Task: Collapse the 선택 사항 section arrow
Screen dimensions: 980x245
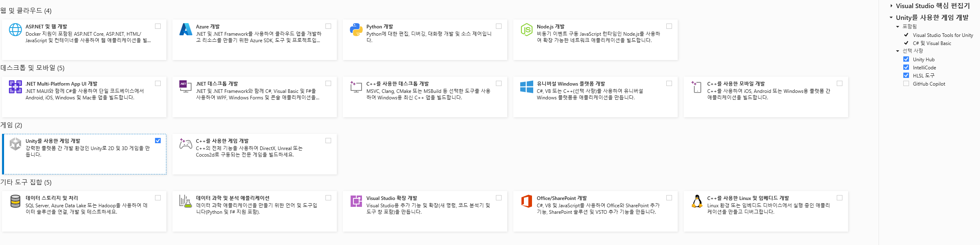Action: [x=898, y=51]
